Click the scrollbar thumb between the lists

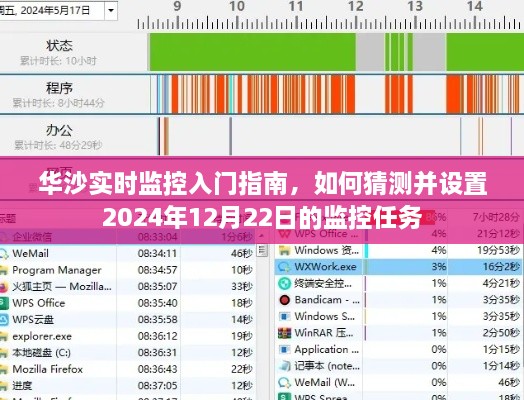(x=263, y=250)
